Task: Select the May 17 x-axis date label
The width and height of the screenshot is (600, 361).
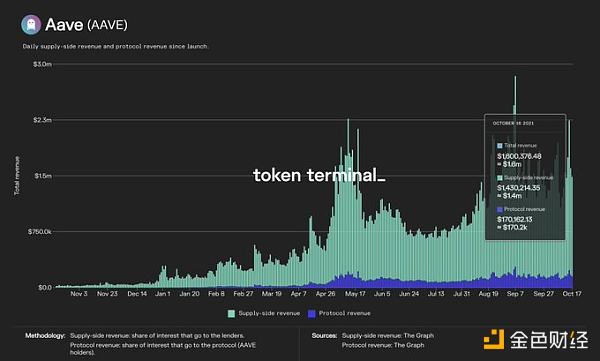Action: coord(355,294)
